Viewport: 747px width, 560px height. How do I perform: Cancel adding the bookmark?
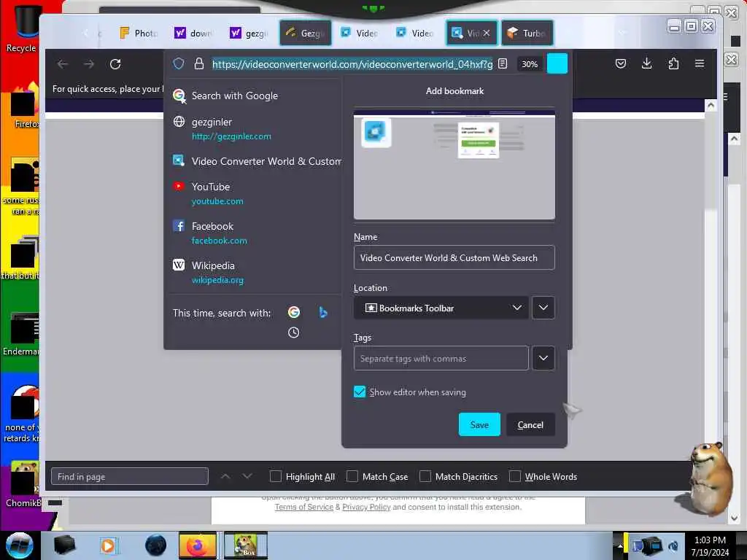530,424
